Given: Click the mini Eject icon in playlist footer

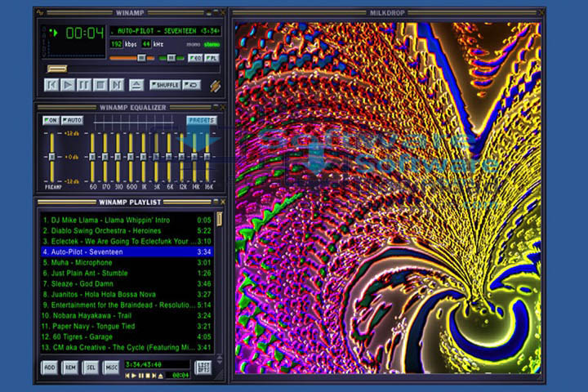Looking at the screenshot, I should tap(161, 376).
